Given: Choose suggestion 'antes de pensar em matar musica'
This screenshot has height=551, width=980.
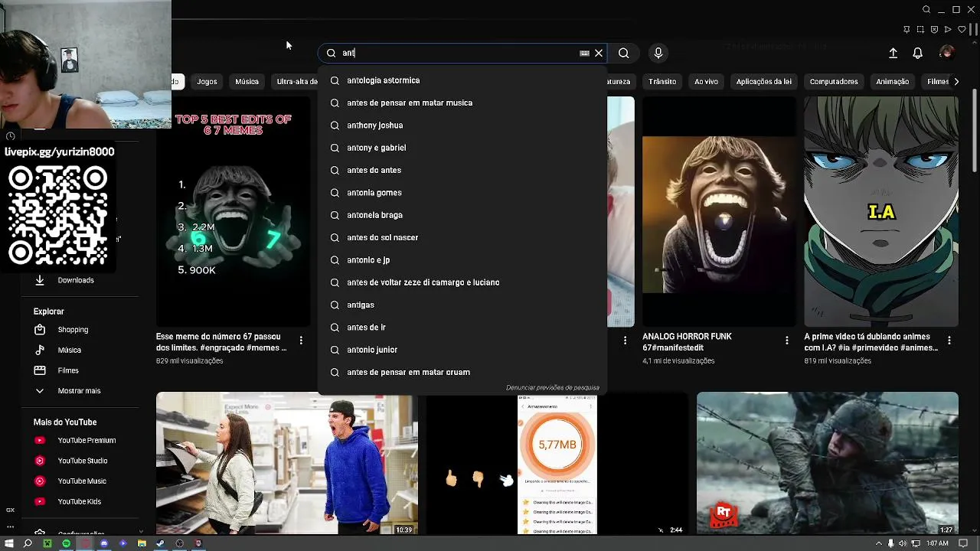Looking at the screenshot, I should 462,103.
